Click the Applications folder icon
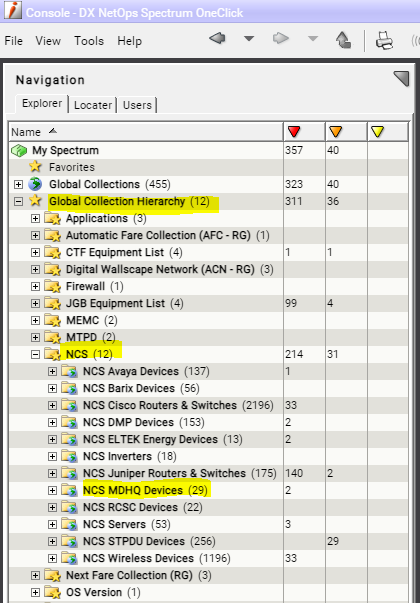The image size is (420, 603). click(x=52, y=218)
